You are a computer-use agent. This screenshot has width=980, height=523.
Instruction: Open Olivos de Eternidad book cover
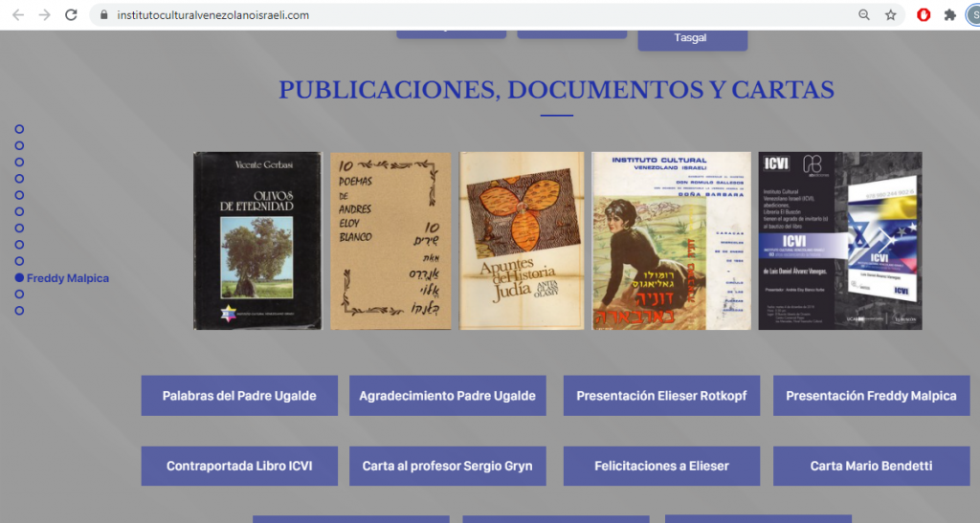[x=257, y=241]
